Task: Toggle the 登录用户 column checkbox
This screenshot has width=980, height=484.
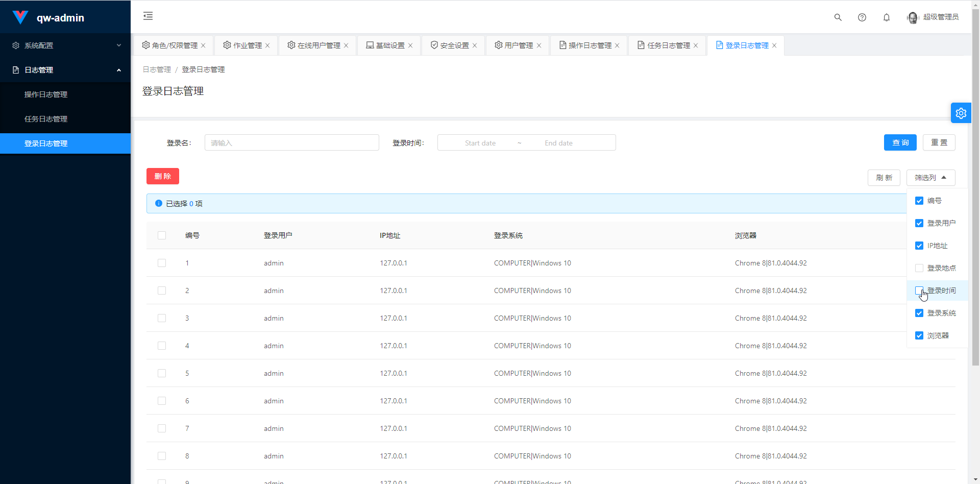Action: pos(919,223)
